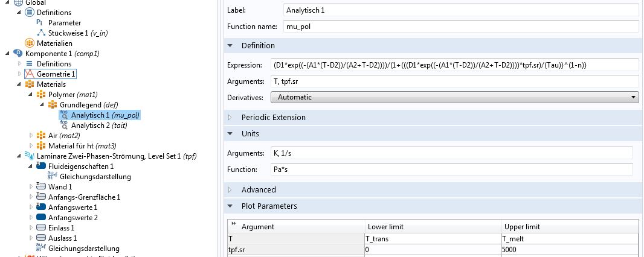Click the Function name field mu_pol
This screenshot has height=257, width=644.
(460, 27)
